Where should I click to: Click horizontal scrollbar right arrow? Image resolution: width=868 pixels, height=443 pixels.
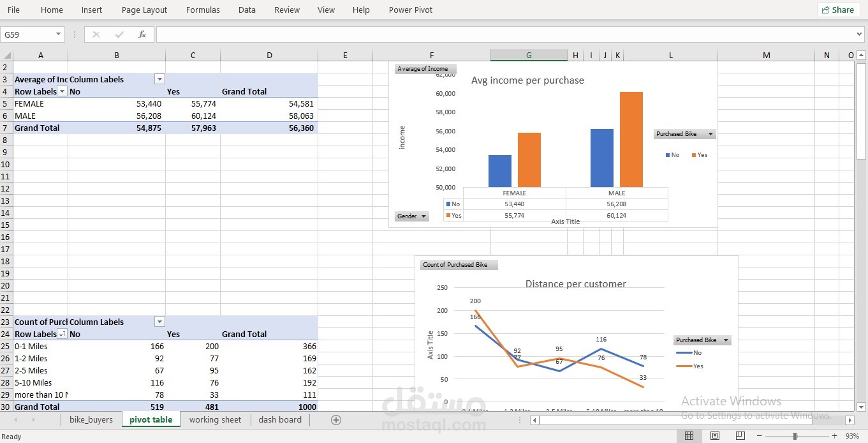[850, 420]
